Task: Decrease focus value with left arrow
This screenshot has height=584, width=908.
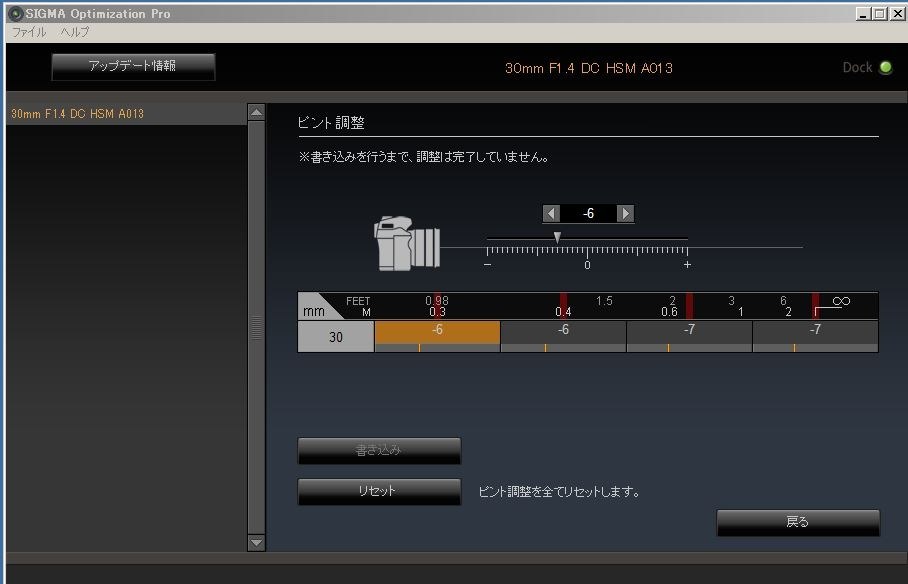Action: pyautogui.click(x=551, y=214)
